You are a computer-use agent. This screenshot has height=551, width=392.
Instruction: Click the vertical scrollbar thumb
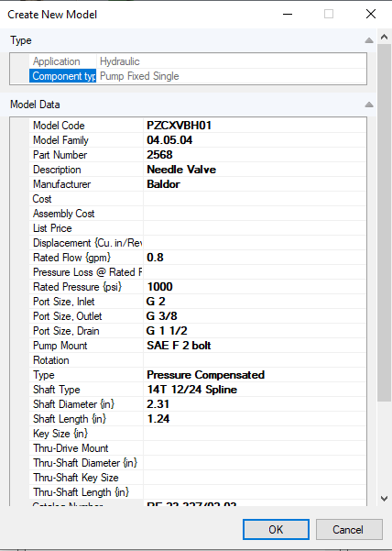point(384,222)
